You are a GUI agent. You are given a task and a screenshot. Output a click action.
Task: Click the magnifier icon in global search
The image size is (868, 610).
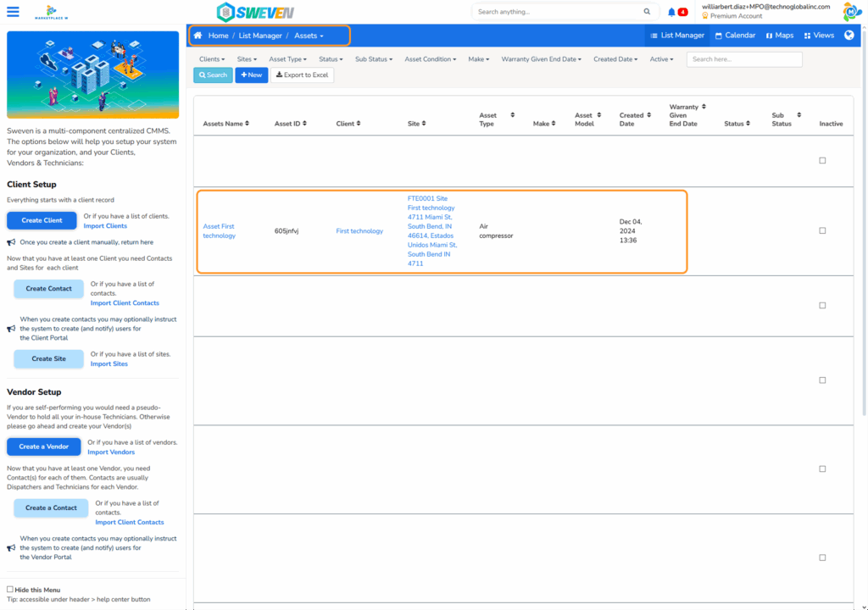coord(647,12)
